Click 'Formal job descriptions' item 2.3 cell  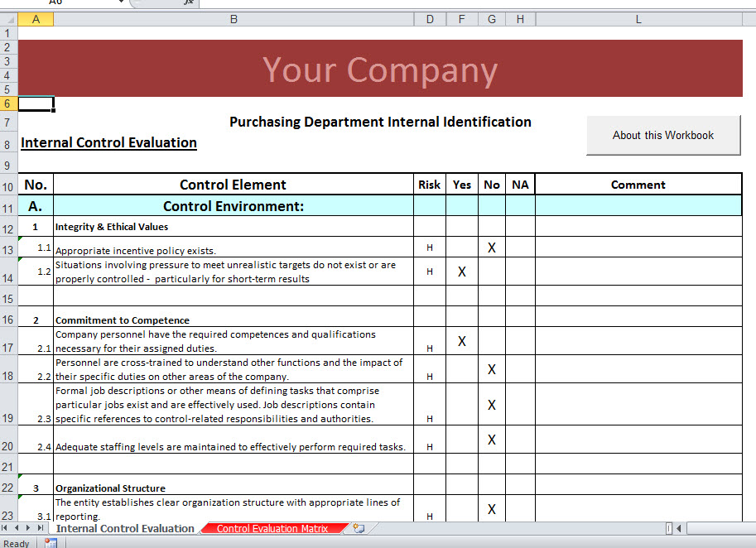pos(234,404)
